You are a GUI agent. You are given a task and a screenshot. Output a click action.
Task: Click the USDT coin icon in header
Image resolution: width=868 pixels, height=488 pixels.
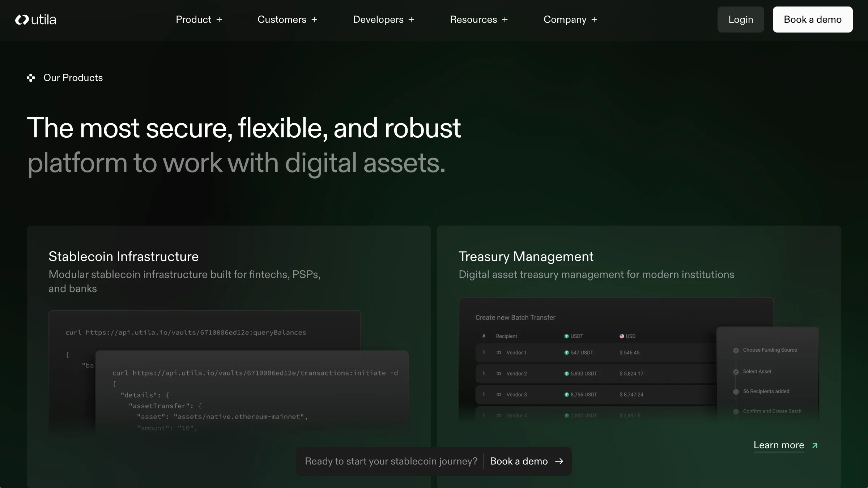coord(566,336)
